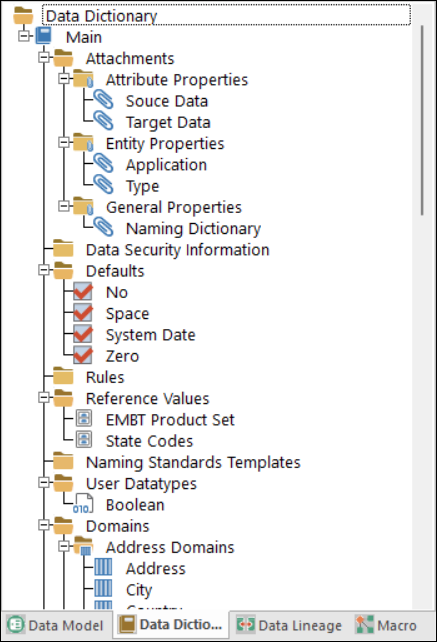Click the State Codes reference value icon
Image resolution: width=437 pixels, height=642 pixels.
84,440
